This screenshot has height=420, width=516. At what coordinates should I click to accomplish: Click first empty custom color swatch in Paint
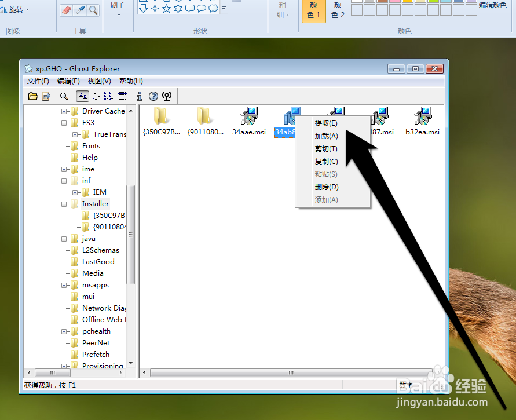(x=357, y=10)
